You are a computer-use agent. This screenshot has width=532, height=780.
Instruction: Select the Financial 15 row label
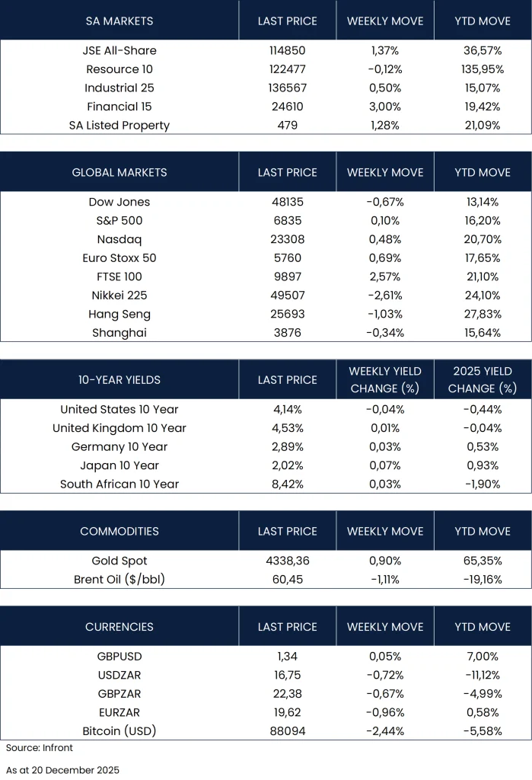(119, 107)
